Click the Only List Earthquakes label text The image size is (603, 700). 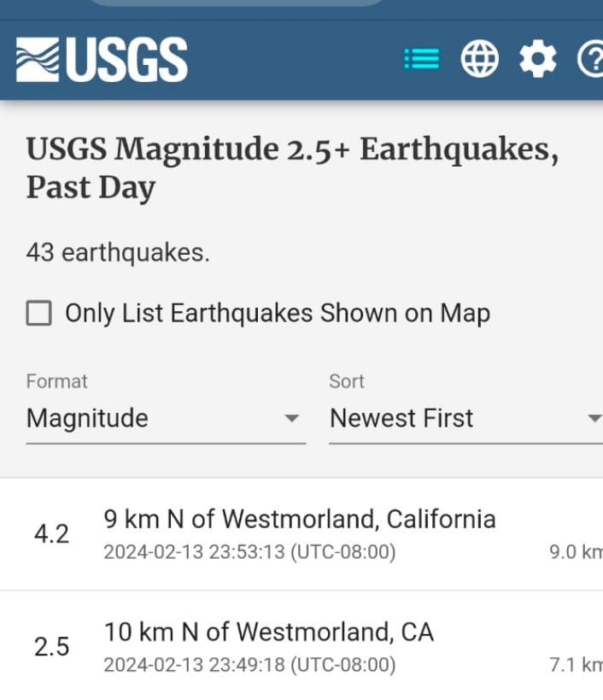coord(278,313)
